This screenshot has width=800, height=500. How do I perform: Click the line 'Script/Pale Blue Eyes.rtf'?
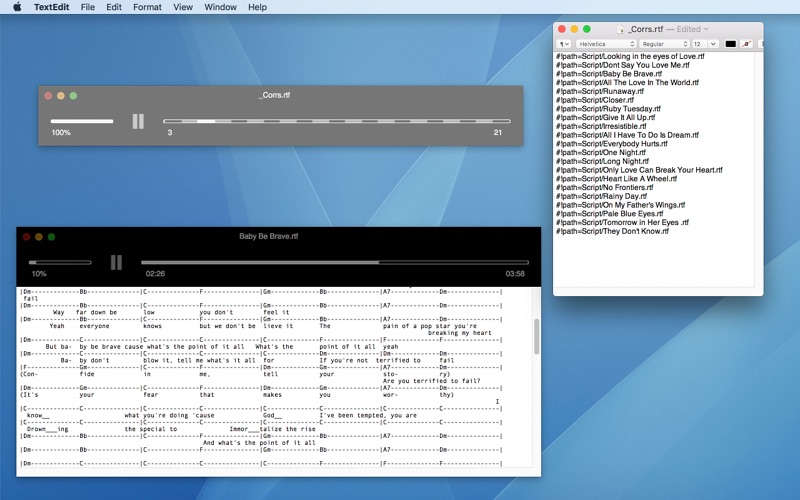pos(609,213)
